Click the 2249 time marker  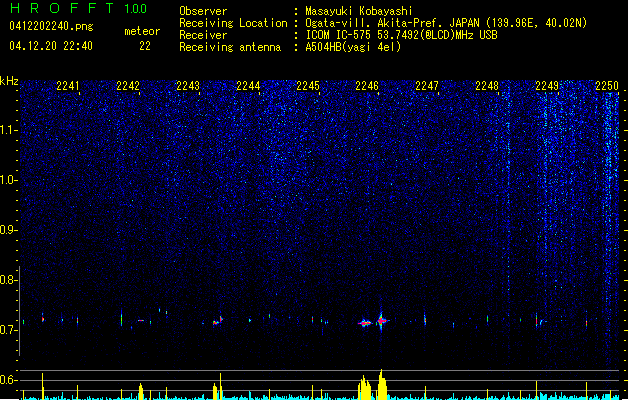pyautogui.click(x=547, y=85)
